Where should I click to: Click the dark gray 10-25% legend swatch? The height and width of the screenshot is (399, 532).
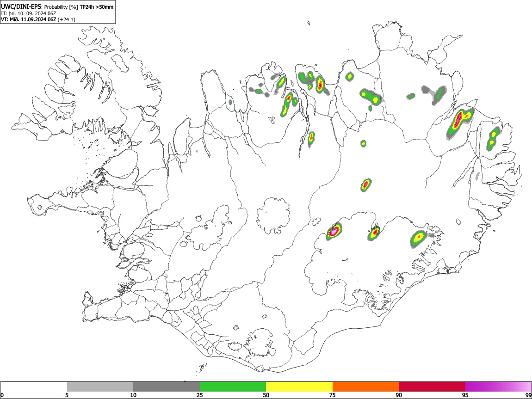(x=167, y=387)
